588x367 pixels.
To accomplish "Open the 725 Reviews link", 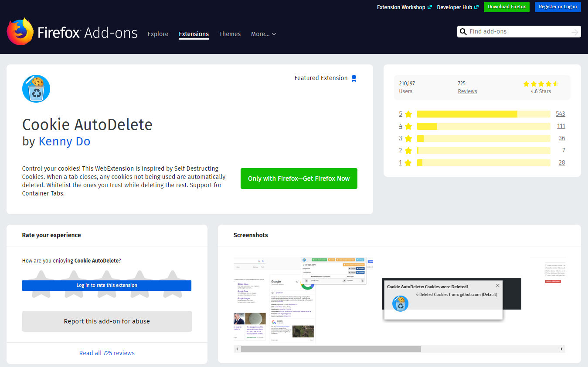I will click(467, 88).
